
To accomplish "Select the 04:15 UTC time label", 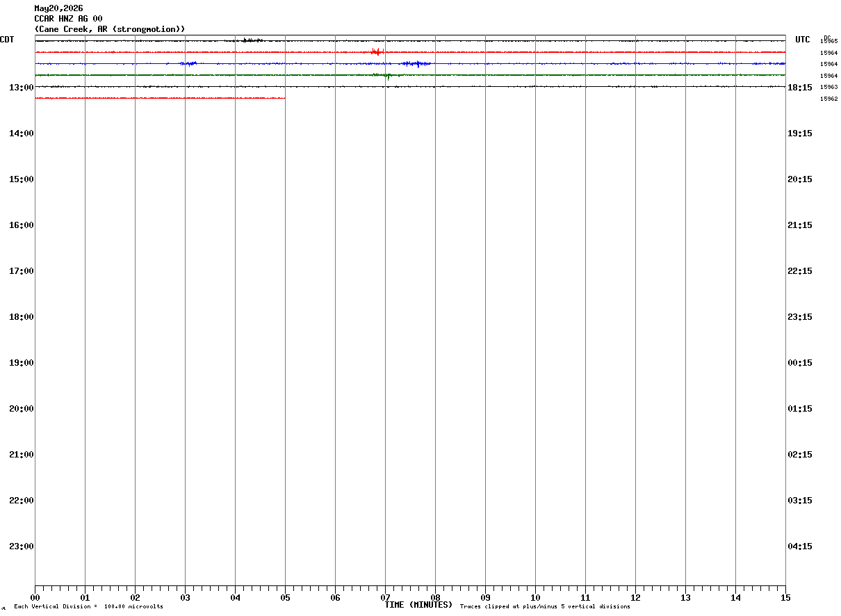I will (x=800, y=546).
